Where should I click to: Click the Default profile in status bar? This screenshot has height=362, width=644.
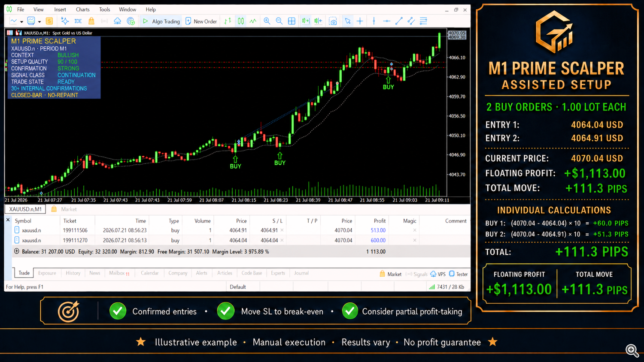click(237, 287)
